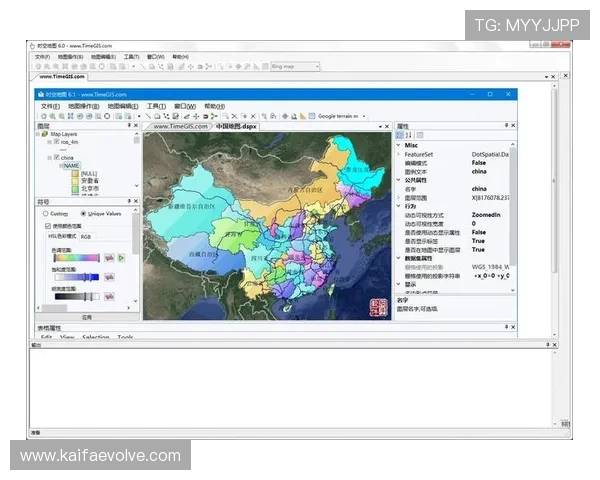Click the hue range gradient slider
The width and height of the screenshot is (600, 480).
pyautogui.click(x=77, y=258)
